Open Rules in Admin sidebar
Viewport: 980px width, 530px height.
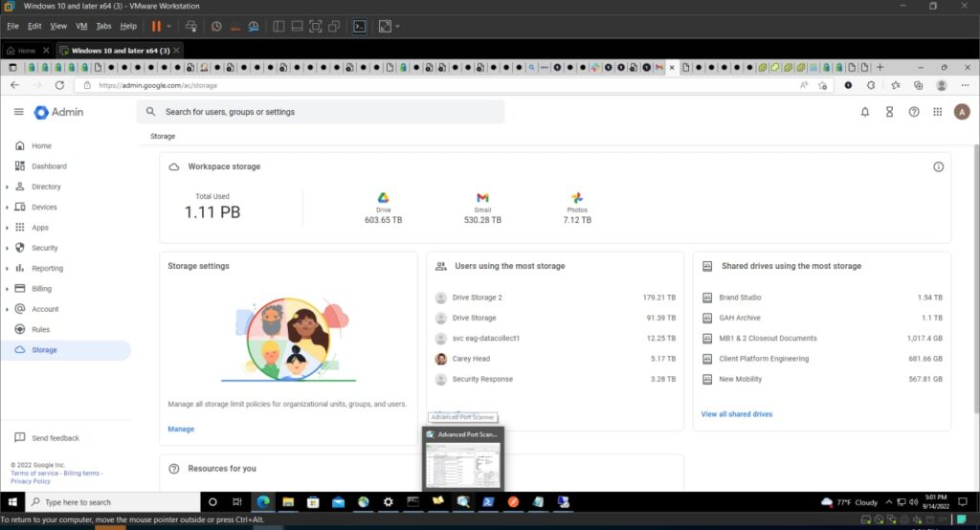tap(40, 329)
